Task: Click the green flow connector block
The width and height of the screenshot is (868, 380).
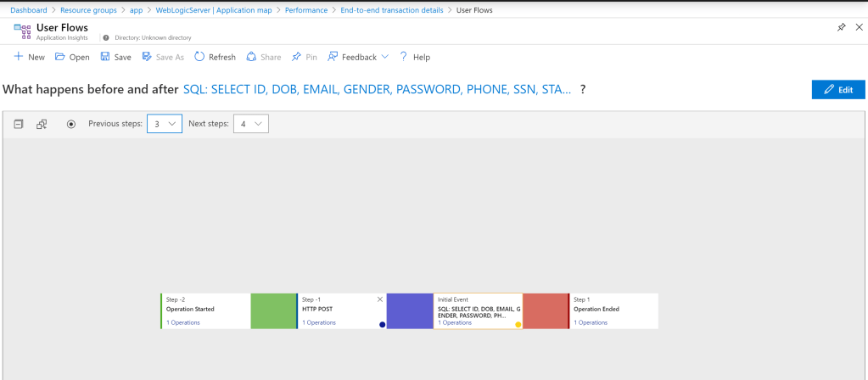Action: tap(273, 311)
